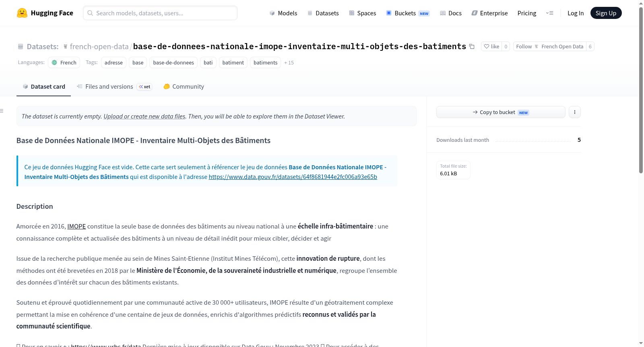Open Buckets in top navigation

[x=408, y=13]
